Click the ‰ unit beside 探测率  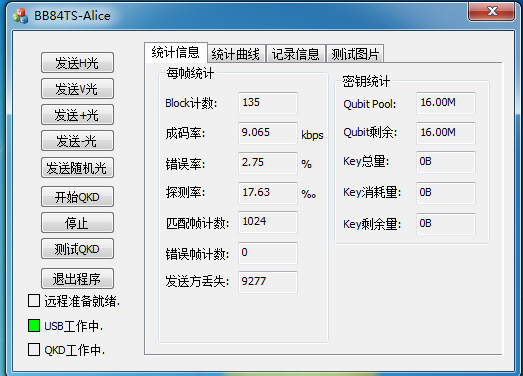(309, 194)
